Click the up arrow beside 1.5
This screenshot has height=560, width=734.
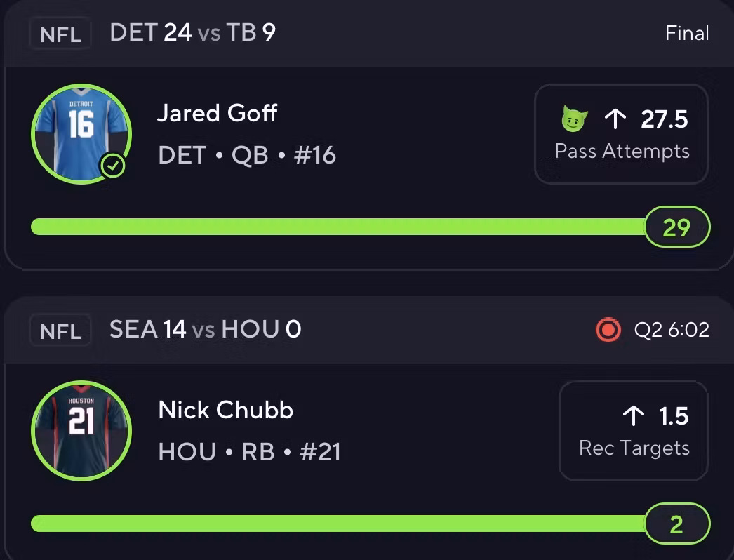click(634, 416)
